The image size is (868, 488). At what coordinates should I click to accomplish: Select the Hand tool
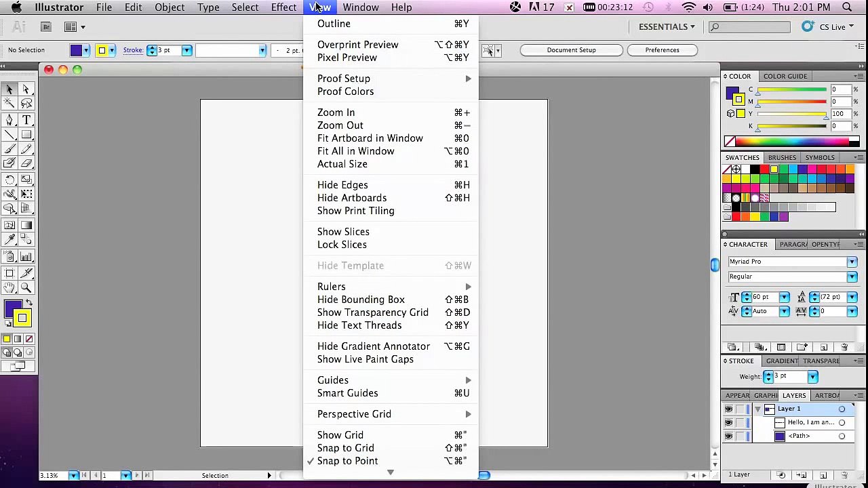pyautogui.click(x=9, y=288)
